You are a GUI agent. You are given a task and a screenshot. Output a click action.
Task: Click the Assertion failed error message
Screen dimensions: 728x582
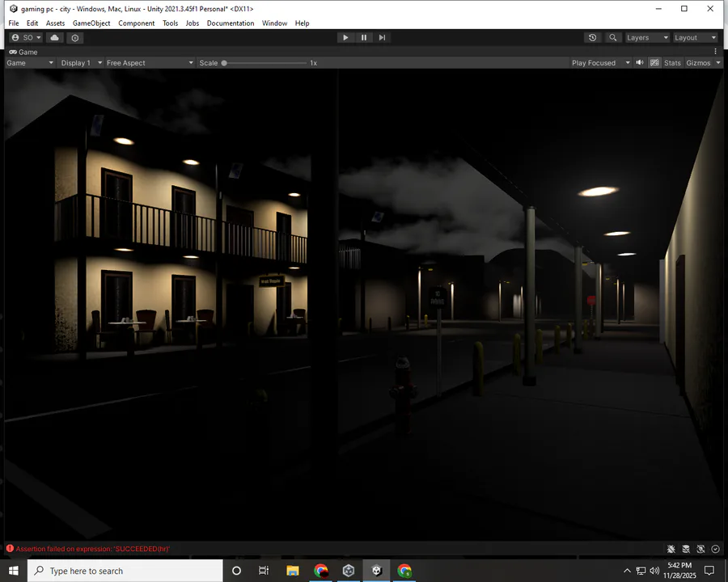(x=93, y=549)
